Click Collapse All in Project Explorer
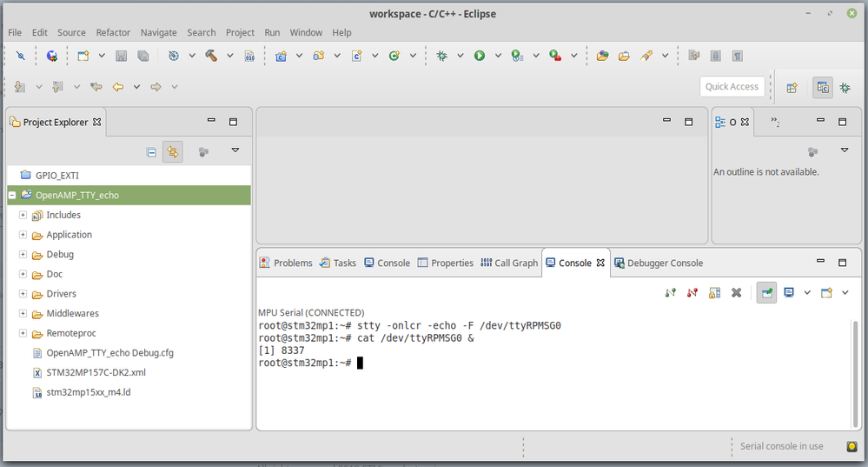This screenshot has height=467, width=868. pyautogui.click(x=151, y=152)
